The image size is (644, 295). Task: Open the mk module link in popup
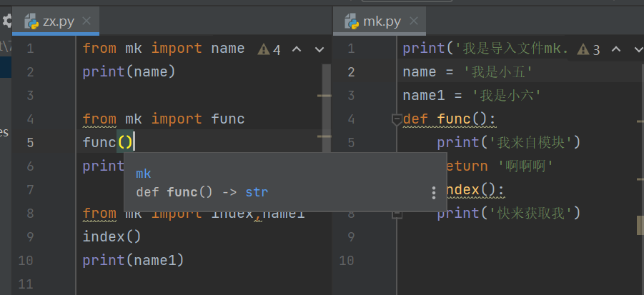point(144,174)
